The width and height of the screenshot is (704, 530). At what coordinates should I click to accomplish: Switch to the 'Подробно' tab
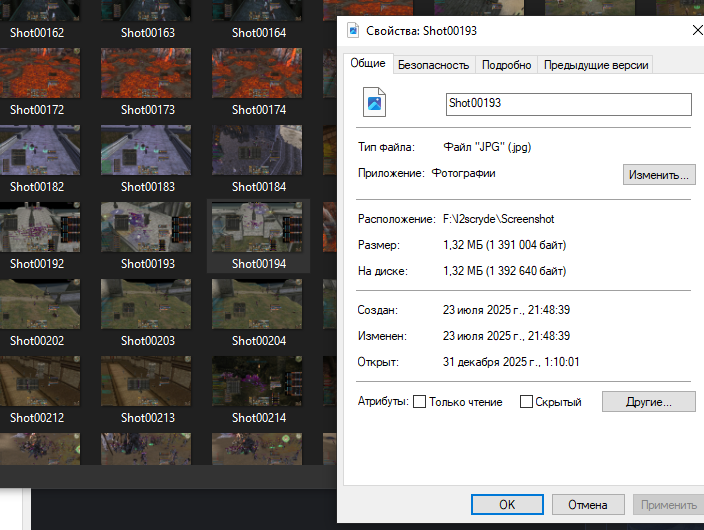(x=506, y=65)
